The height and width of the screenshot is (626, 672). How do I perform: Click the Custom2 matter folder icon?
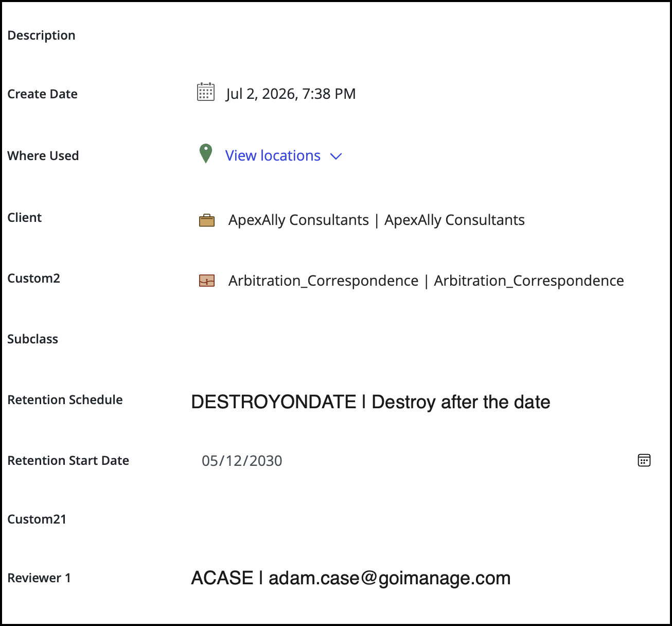pyautogui.click(x=207, y=281)
